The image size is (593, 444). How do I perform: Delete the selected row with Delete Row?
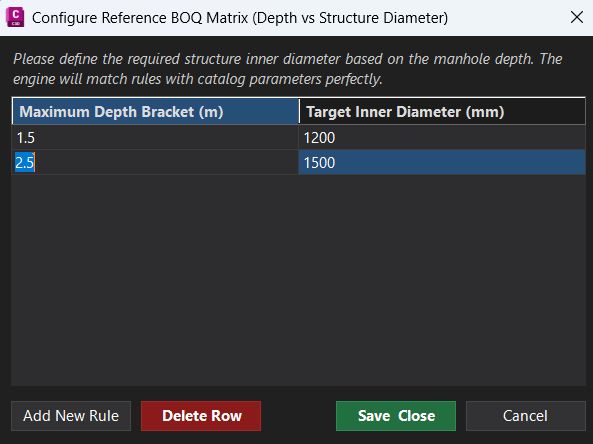(201, 416)
